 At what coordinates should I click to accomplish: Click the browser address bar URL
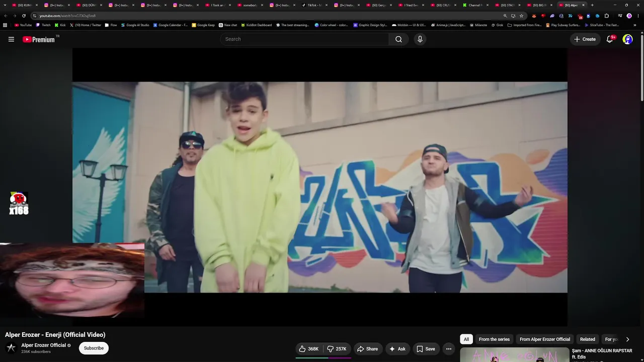coord(67,16)
